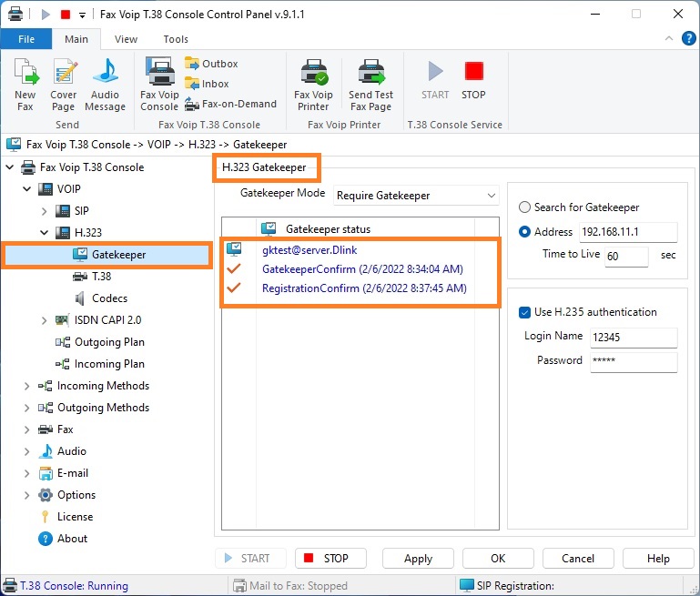Open the License tree item
700x596 pixels.
click(75, 517)
